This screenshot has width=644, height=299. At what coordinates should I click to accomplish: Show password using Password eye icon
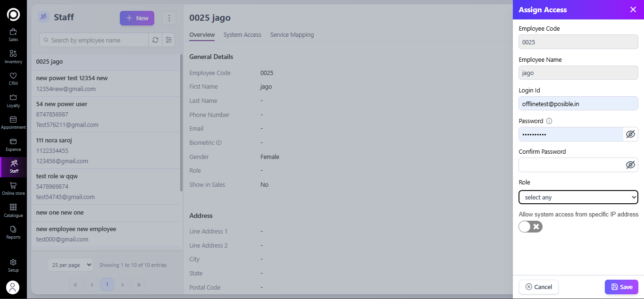coord(630,134)
